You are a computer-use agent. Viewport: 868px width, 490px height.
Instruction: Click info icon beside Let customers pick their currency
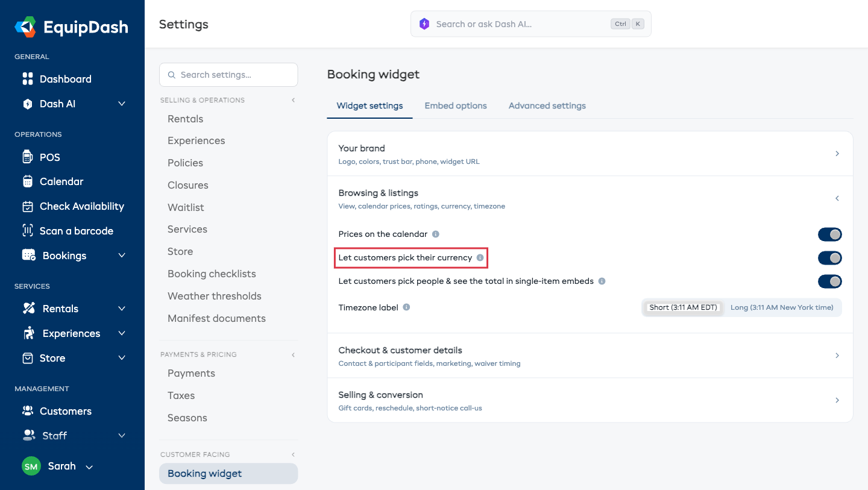pyautogui.click(x=480, y=257)
